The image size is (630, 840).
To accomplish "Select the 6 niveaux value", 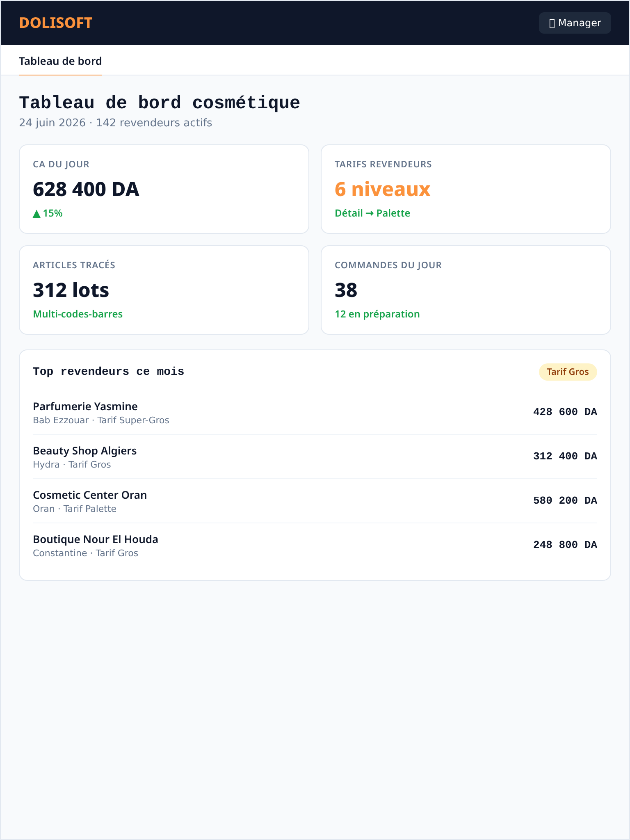I will (x=383, y=189).
